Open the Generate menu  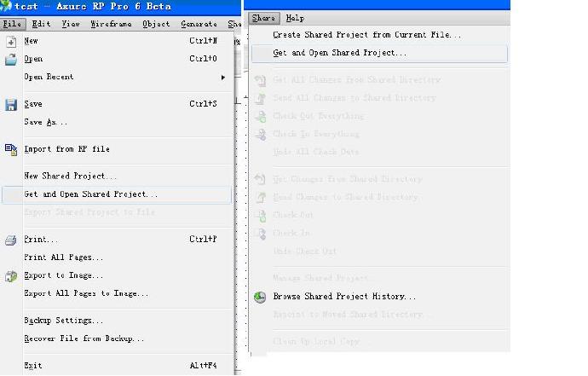point(199,24)
